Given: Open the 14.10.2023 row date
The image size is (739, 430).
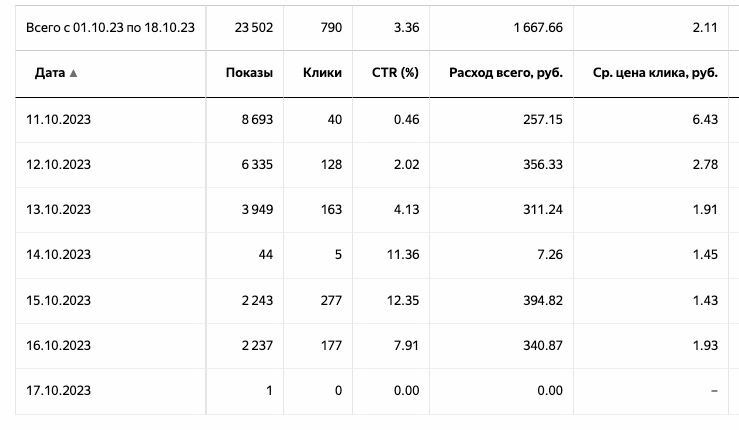Looking at the screenshot, I should pos(59,255).
